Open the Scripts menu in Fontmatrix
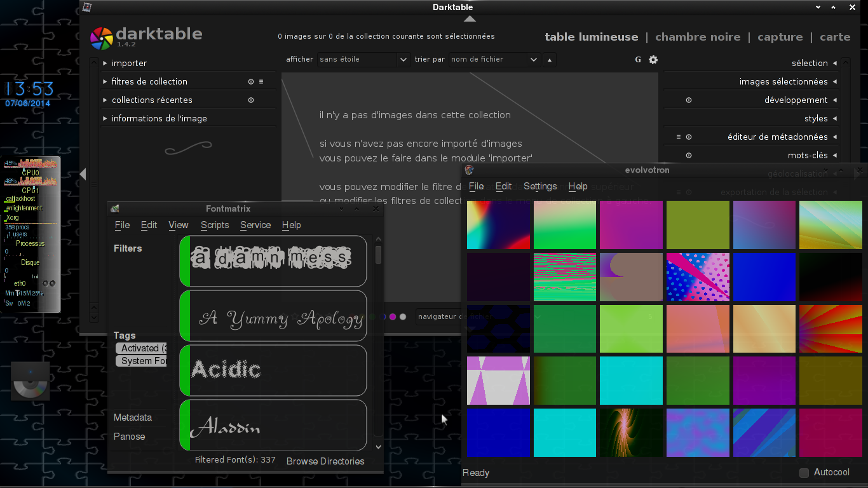This screenshot has width=868, height=488. click(x=215, y=225)
